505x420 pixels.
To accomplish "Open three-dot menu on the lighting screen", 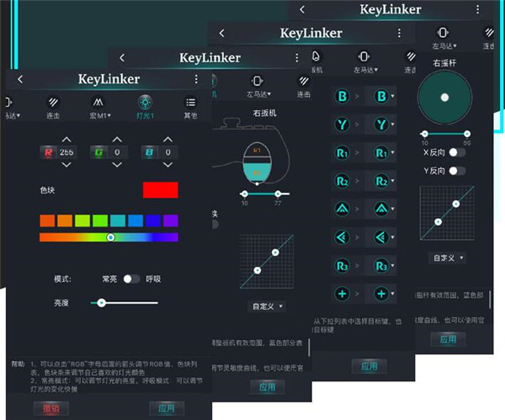I will [195, 79].
